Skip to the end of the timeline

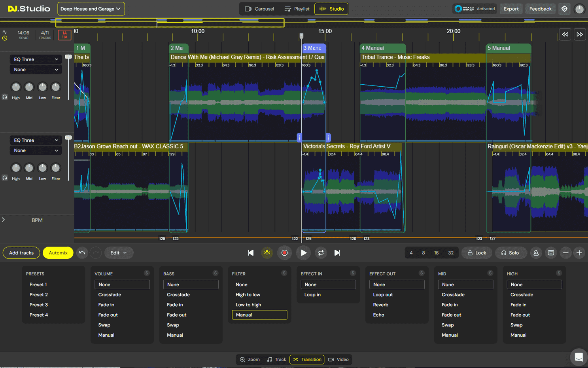point(337,252)
